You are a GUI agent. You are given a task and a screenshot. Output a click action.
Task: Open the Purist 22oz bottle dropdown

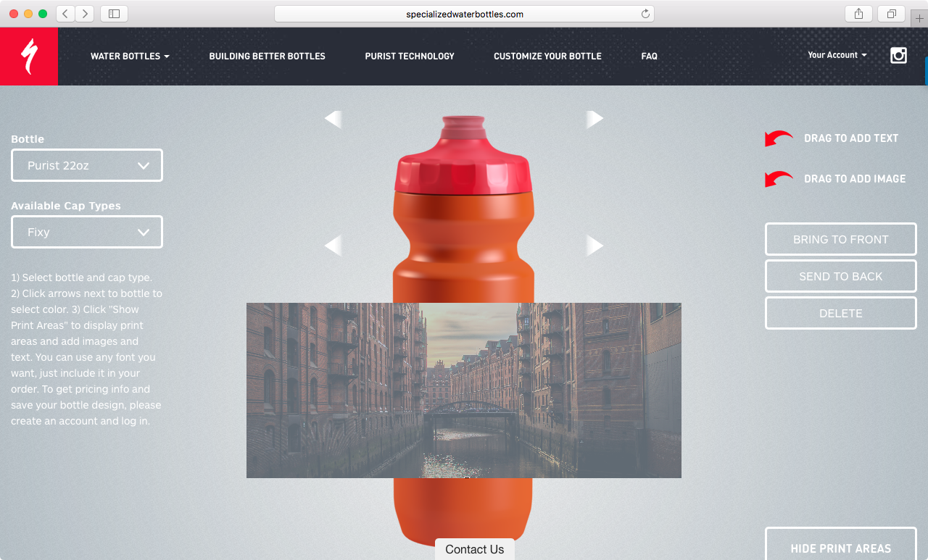[87, 165]
